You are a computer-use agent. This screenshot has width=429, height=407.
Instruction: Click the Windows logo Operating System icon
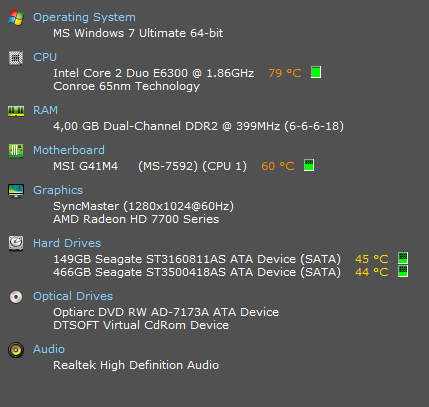16,18
